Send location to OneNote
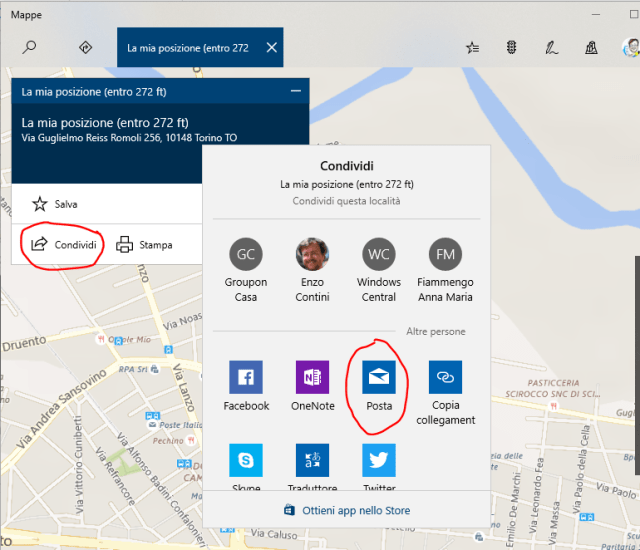Viewport: 640px width, 550px height. coord(313,386)
